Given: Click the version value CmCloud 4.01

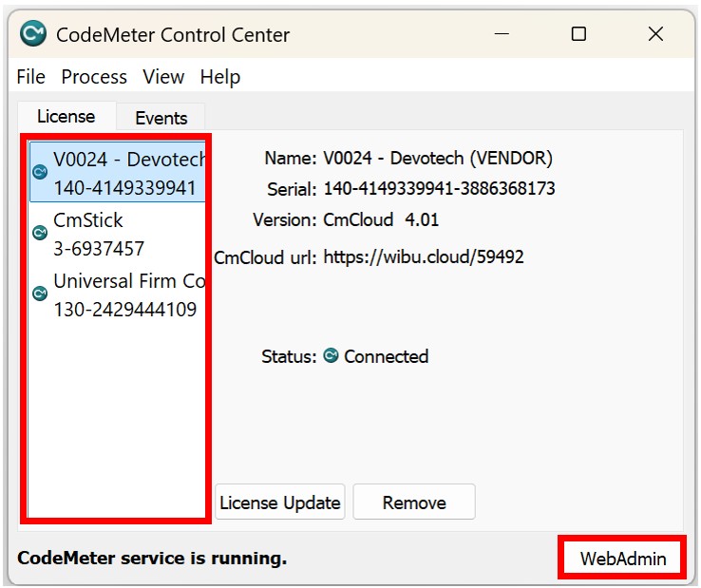Looking at the screenshot, I should coord(381,219).
